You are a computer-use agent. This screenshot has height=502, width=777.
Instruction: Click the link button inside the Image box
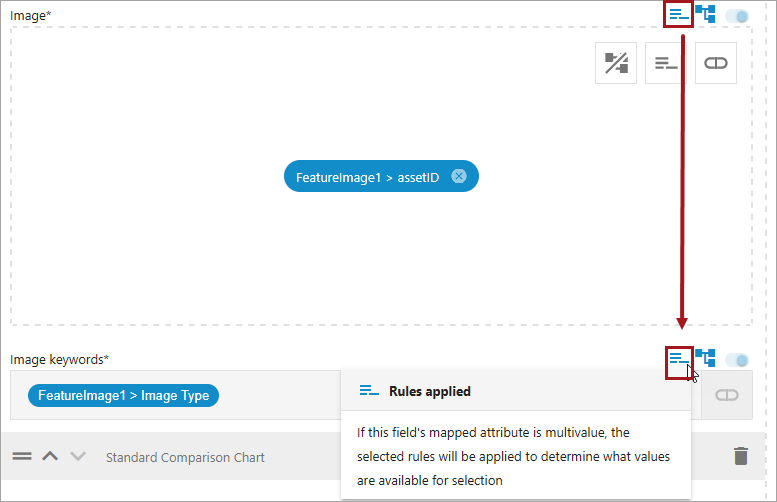[716, 63]
